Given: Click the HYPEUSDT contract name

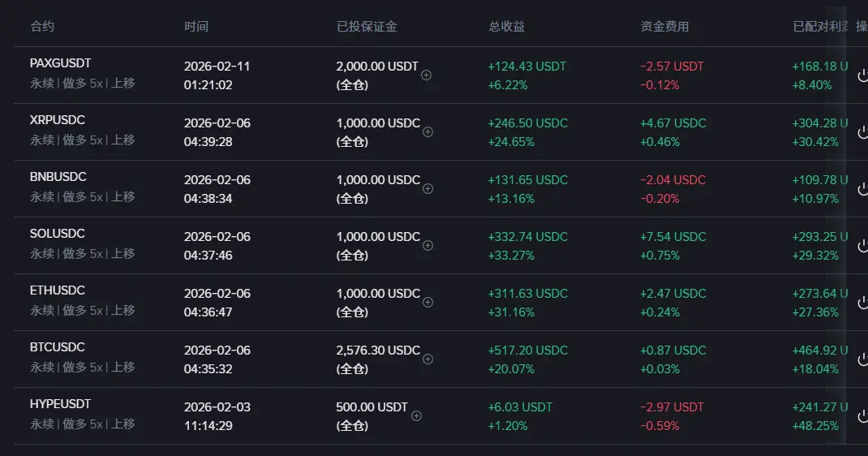Looking at the screenshot, I should coord(60,404).
